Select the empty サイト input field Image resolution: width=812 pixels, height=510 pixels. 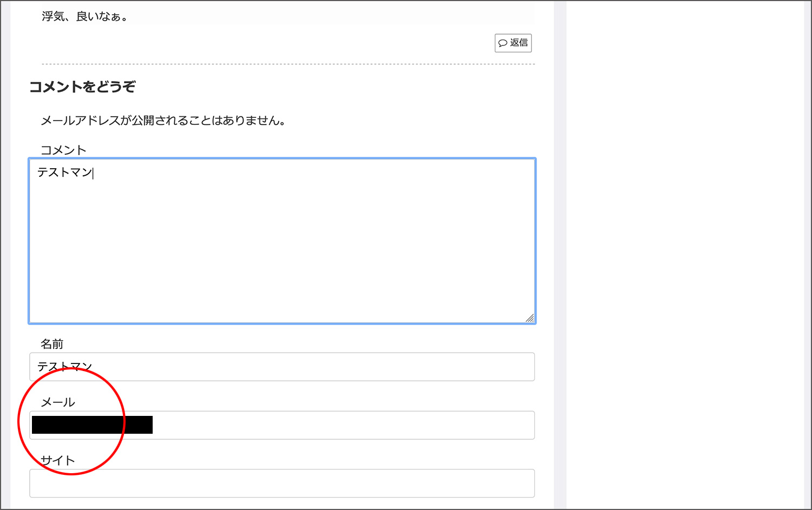pos(281,483)
